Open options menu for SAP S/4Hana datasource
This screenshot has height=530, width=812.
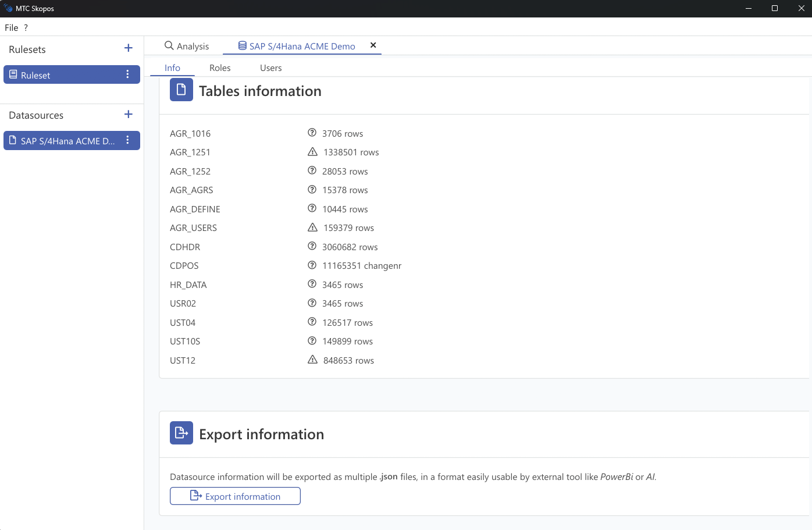coord(127,140)
